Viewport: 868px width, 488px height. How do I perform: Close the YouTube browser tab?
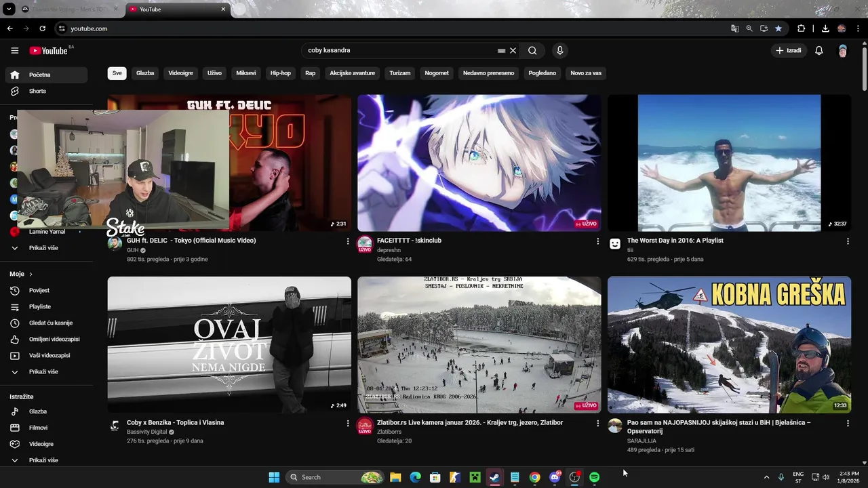coord(223,9)
